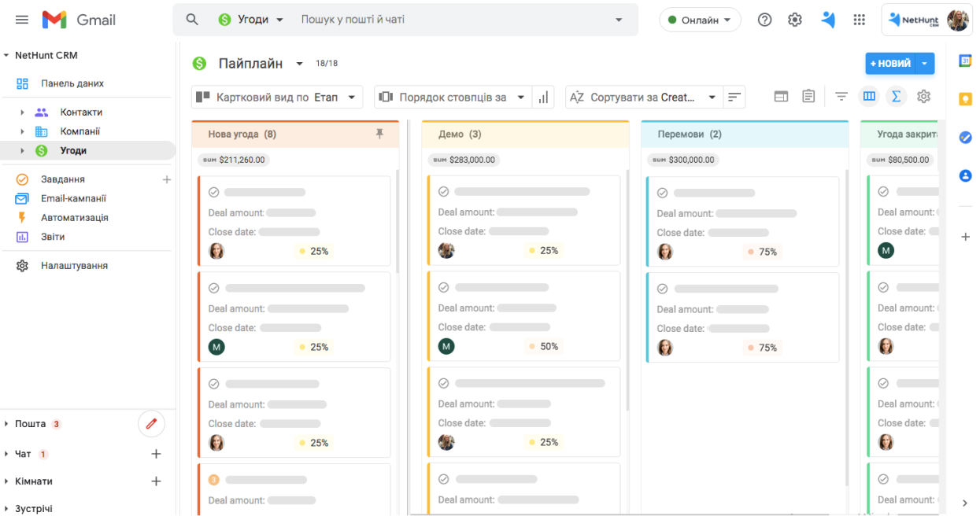Open Google Contacts side panel icon
Image resolution: width=980 pixels, height=516 pixels.
coord(965,175)
